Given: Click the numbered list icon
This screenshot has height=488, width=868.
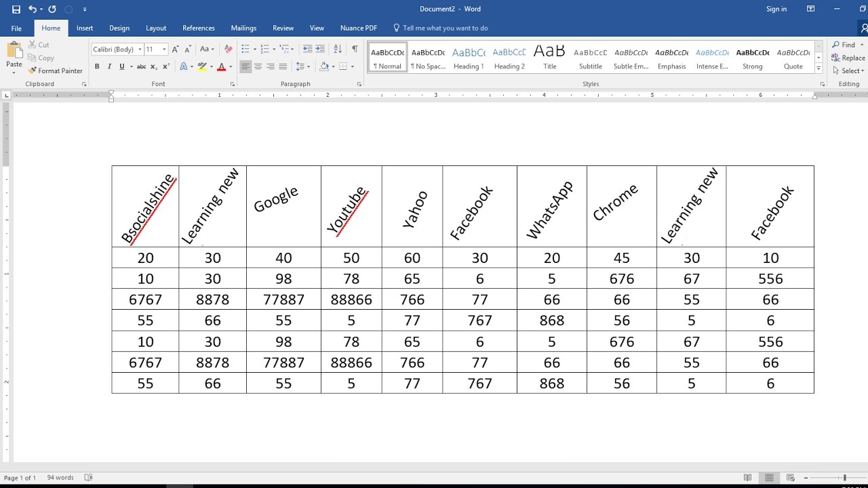Looking at the screenshot, I should 264,49.
